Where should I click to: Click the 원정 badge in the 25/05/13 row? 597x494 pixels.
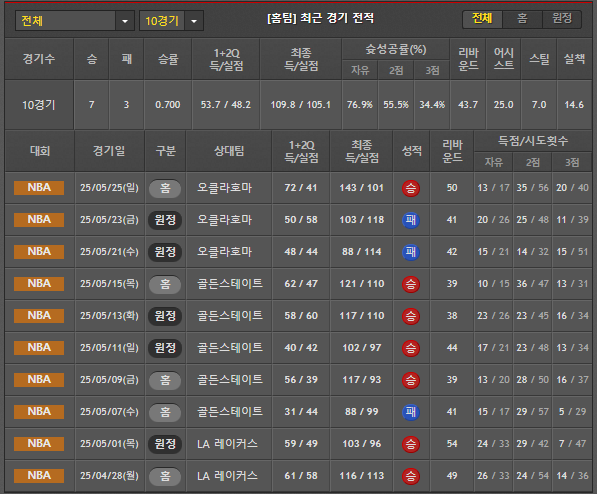165,316
